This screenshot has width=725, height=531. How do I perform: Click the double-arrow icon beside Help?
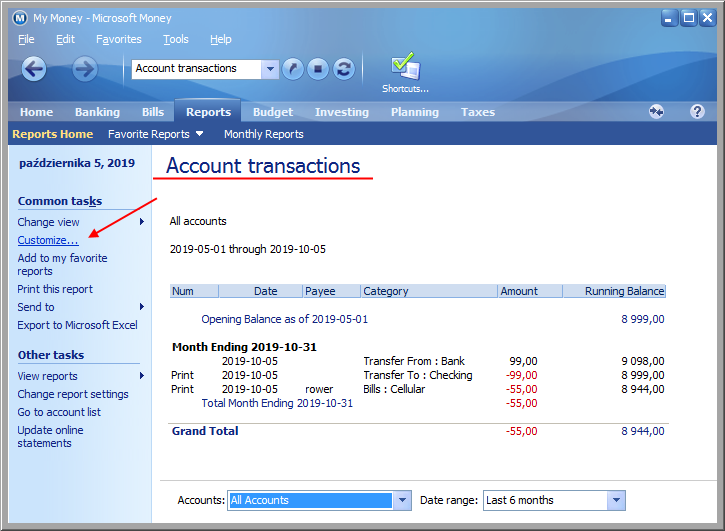656,112
